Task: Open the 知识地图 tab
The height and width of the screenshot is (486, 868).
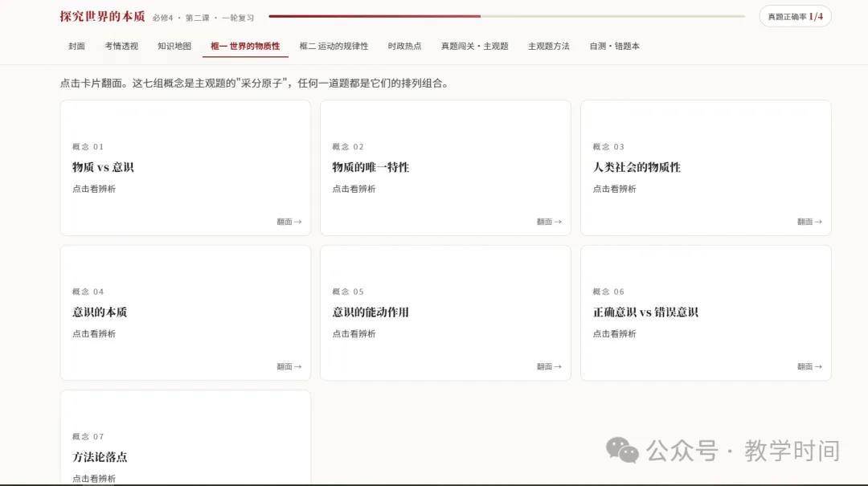Action: pyautogui.click(x=174, y=47)
